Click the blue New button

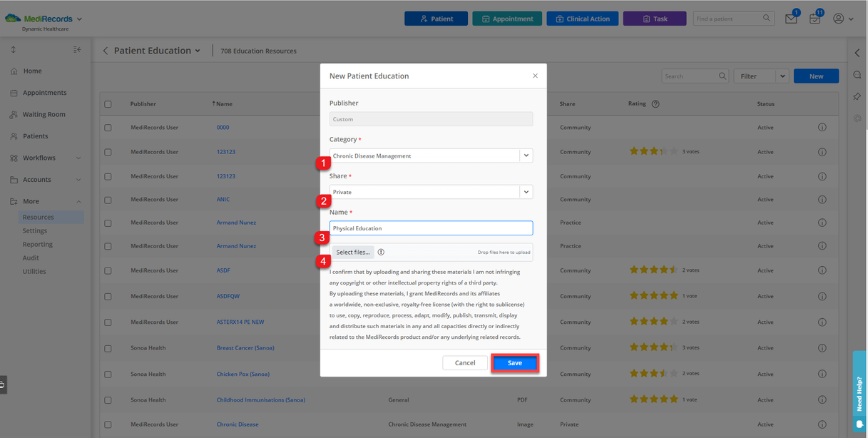[x=816, y=76]
